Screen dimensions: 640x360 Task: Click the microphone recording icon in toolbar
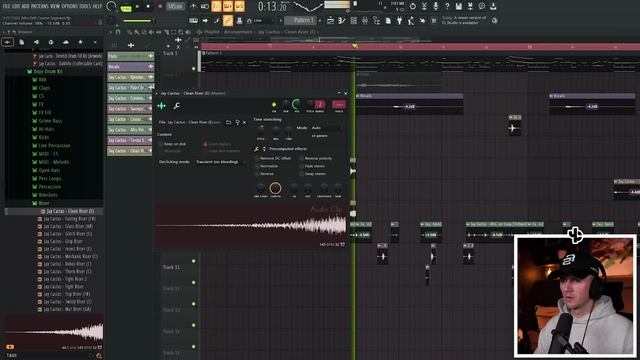click(x=436, y=6)
